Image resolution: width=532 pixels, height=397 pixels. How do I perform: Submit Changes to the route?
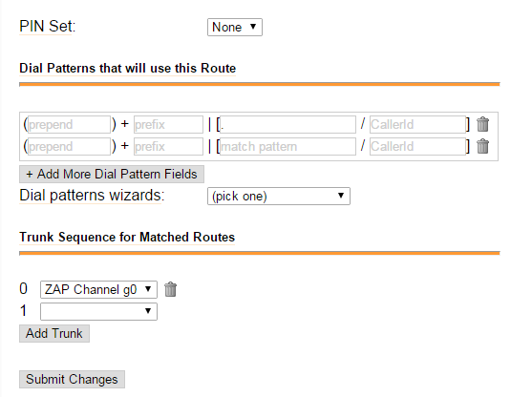coord(72,379)
